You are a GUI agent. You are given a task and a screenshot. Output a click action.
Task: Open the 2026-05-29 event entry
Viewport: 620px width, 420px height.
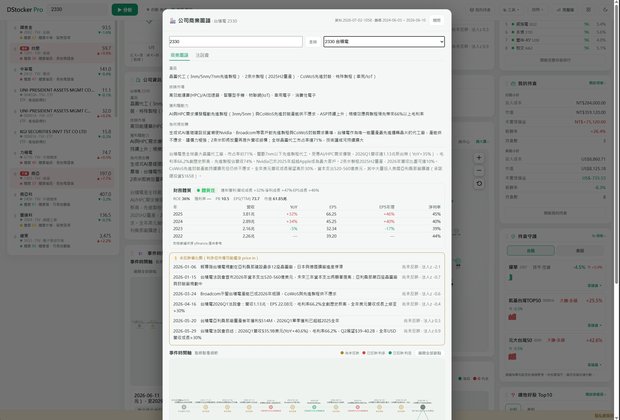(x=307, y=334)
